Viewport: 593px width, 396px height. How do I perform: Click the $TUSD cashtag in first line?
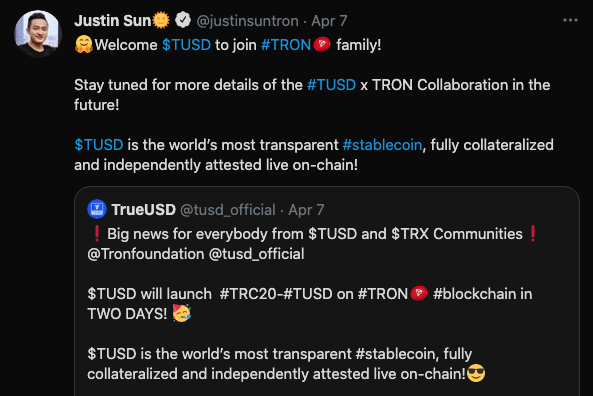[x=186, y=45]
